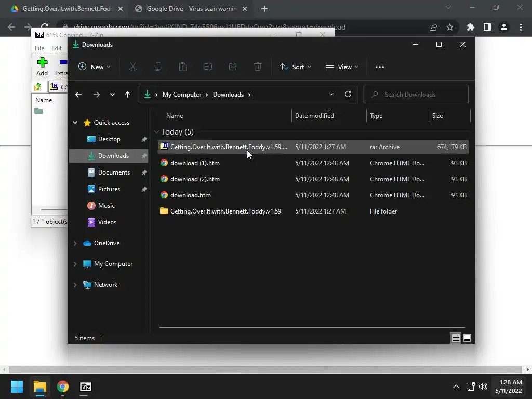Click the Share icon in Explorer toolbar
Screen dimensions: 532x399
(233, 67)
